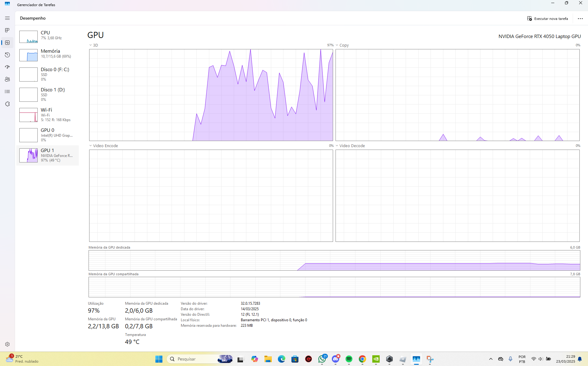This screenshot has height=366, width=588.
Task: Click the Pesquisar taskbar search box
Action: click(199, 359)
